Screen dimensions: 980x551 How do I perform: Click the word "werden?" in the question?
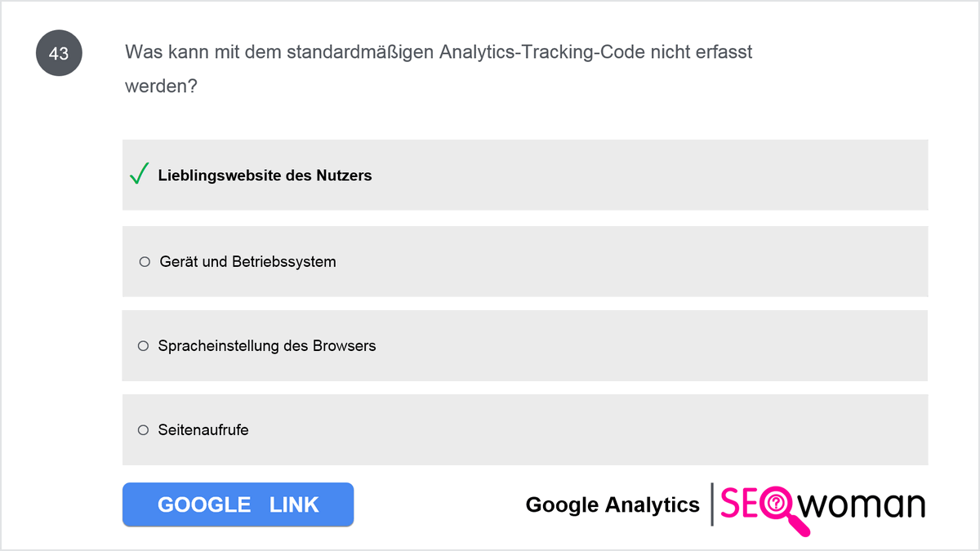point(161,86)
